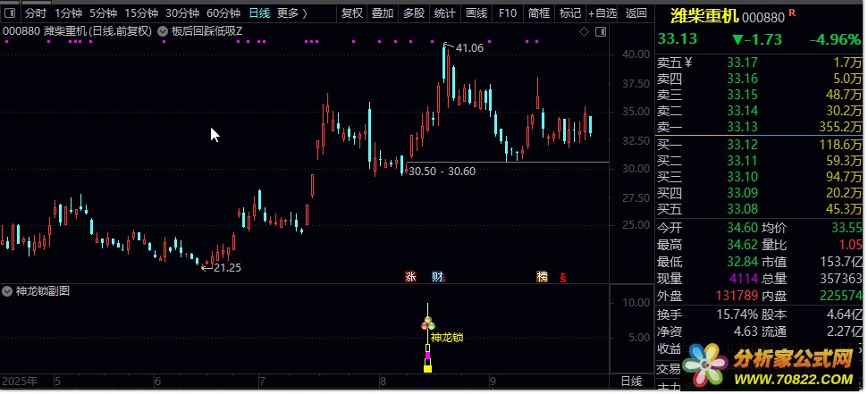
Task: Open the 更多 periods dropdown
Action: [x=291, y=13]
